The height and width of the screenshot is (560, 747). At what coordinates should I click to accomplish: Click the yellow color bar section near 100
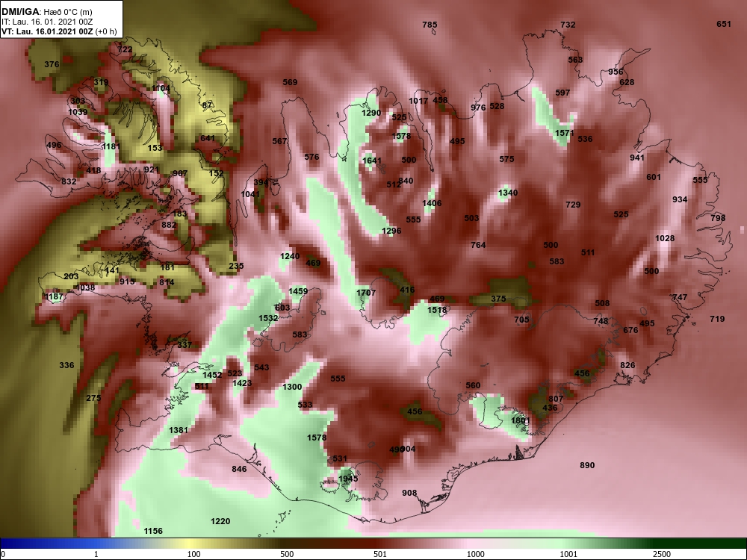[190, 544]
